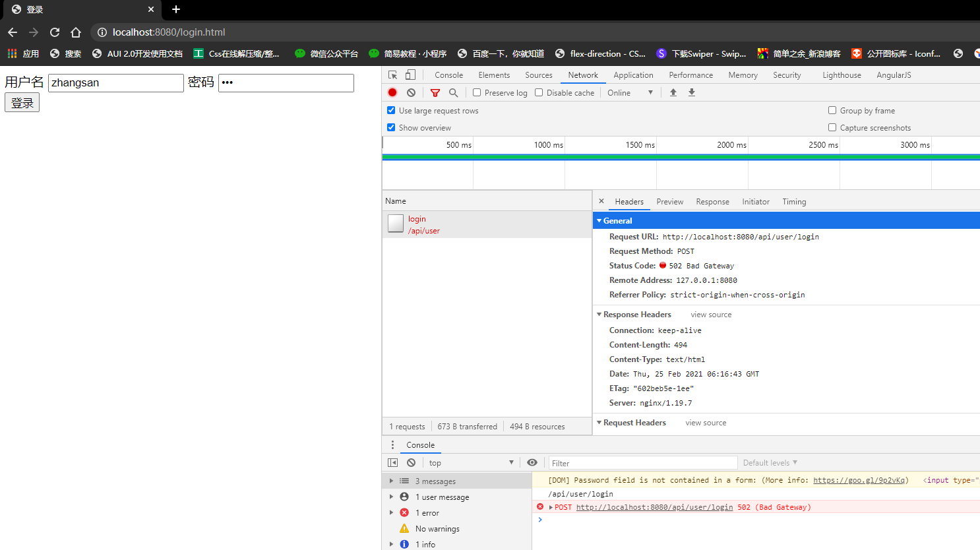Switch to the Console DevTools tab
The image size is (980, 550).
(x=449, y=75)
